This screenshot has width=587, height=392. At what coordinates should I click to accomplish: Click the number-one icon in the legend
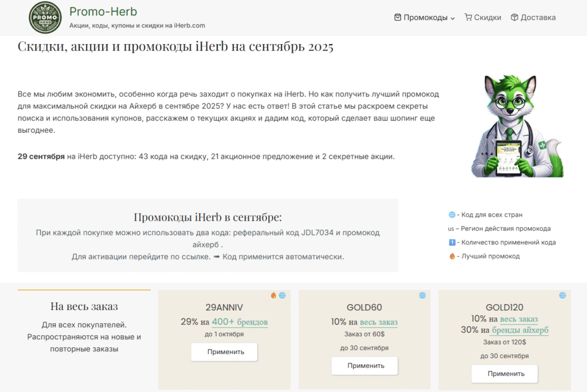point(452,242)
